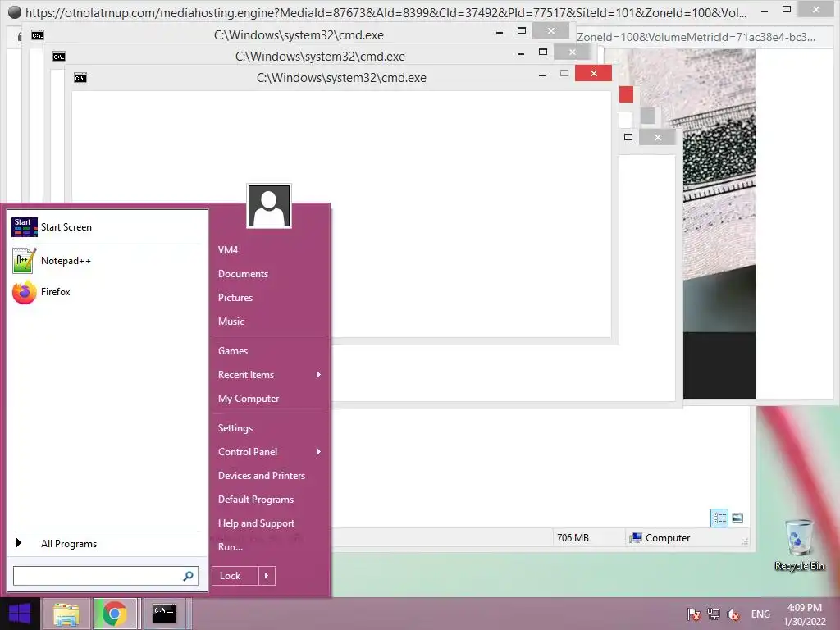
Task: Switch Explorer to large icons view
Action: coord(737,518)
